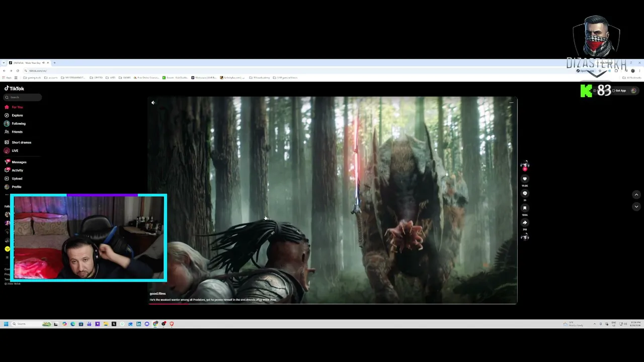Open Short dramas section

tap(18, 142)
